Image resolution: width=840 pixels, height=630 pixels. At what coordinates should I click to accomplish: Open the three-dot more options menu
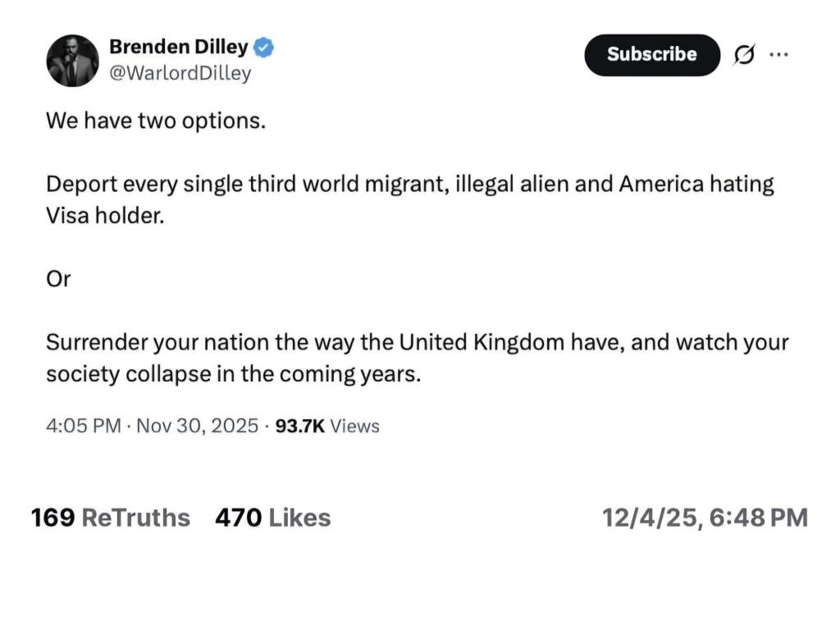778,55
